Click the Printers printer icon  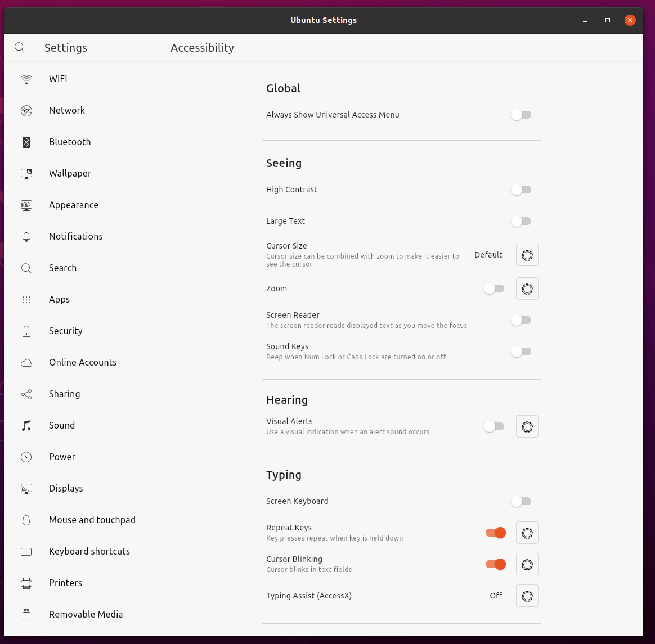click(26, 583)
